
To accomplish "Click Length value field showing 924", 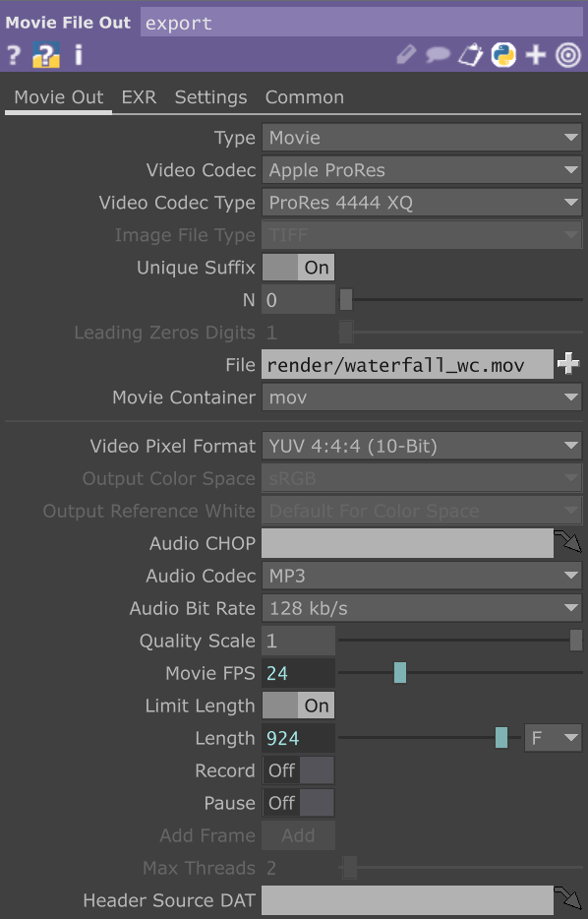I will pos(298,738).
